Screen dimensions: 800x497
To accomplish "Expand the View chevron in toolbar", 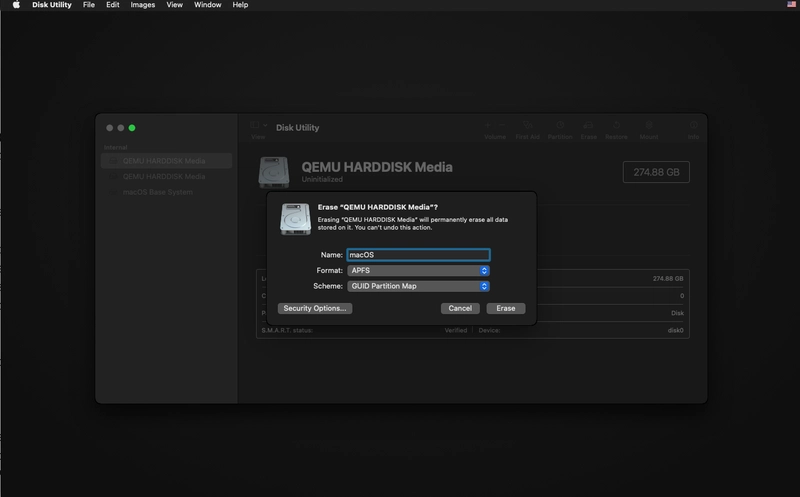I will [265, 125].
